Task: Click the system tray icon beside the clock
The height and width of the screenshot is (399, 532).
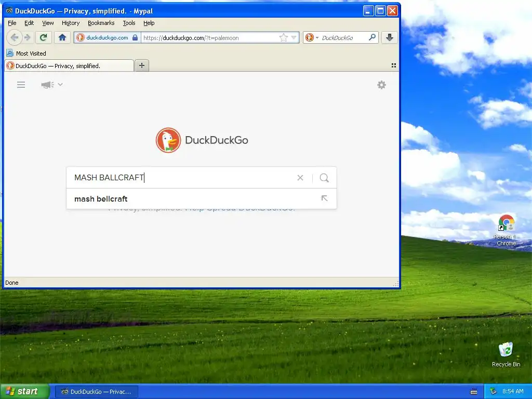Action: coord(494,392)
